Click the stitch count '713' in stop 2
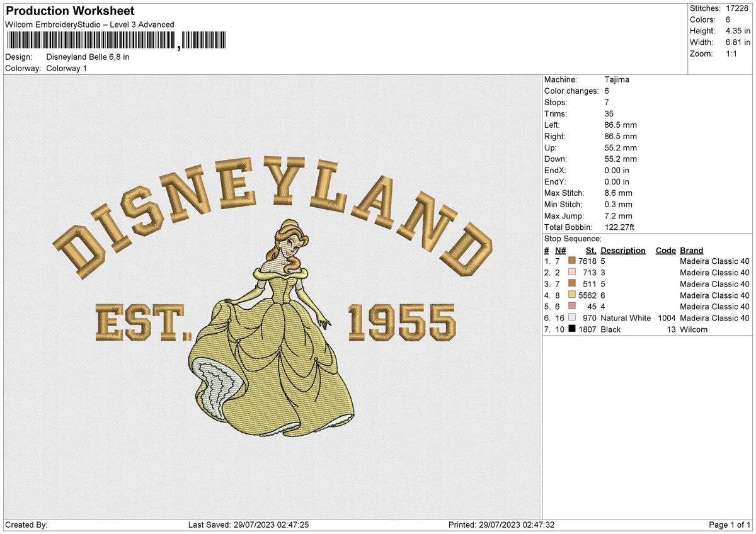The height and width of the screenshot is (534, 756). tap(590, 272)
